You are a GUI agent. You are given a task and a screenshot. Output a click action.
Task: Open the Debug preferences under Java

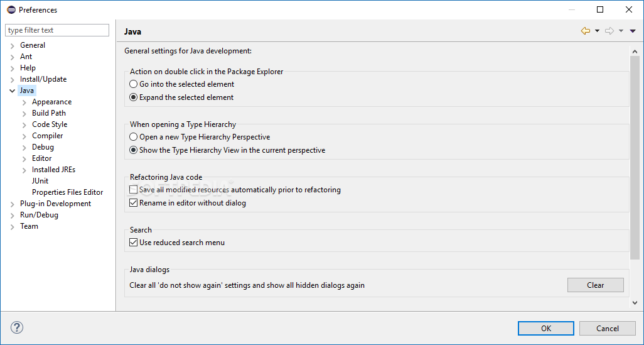click(x=43, y=147)
